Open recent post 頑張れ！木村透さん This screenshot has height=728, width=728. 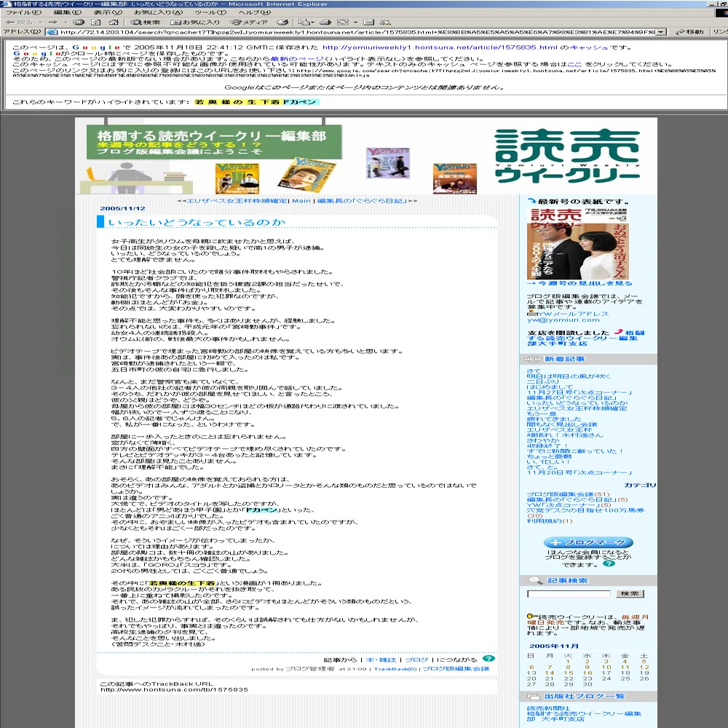coord(565,435)
